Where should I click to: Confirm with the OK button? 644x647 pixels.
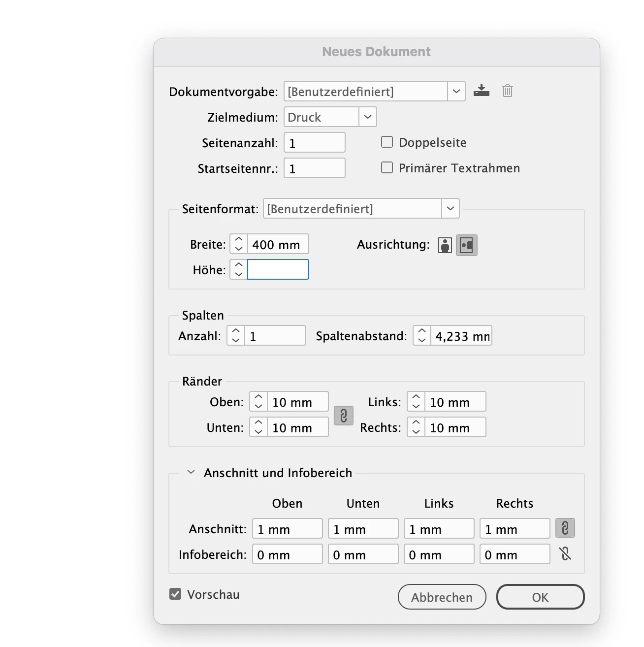[x=541, y=597]
